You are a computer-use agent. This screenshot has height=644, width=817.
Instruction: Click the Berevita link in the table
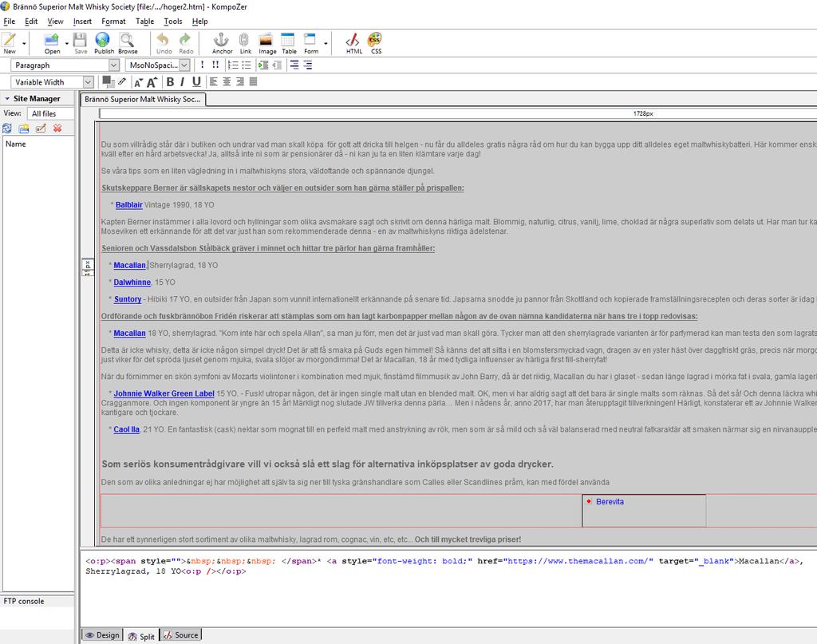(x=610, y=501)
